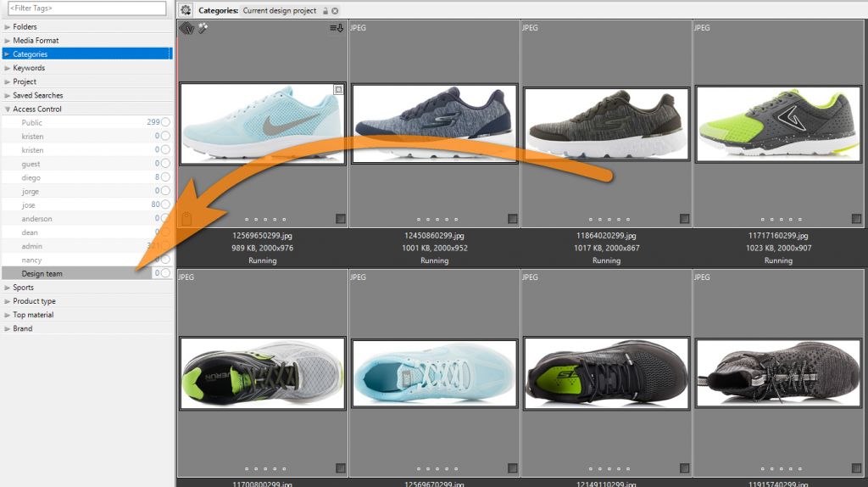The height and width of the screenshot is (487, 868).
Task: Collapse the Access Control section
Action: (8, 109)
